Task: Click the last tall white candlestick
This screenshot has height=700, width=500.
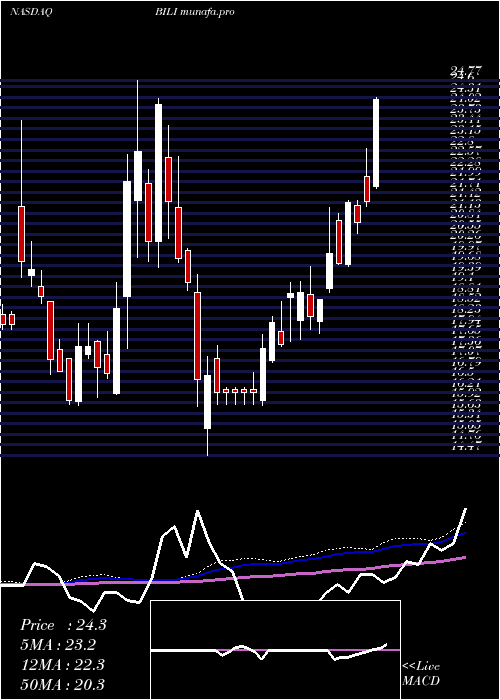Action: 376,143
